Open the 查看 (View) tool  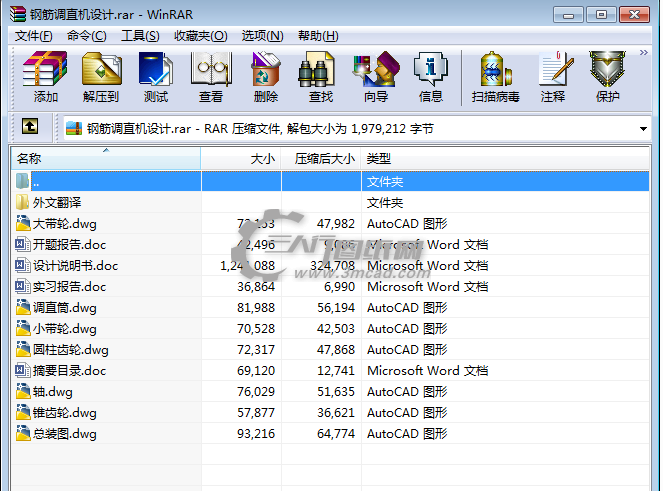tap(211, 77)
